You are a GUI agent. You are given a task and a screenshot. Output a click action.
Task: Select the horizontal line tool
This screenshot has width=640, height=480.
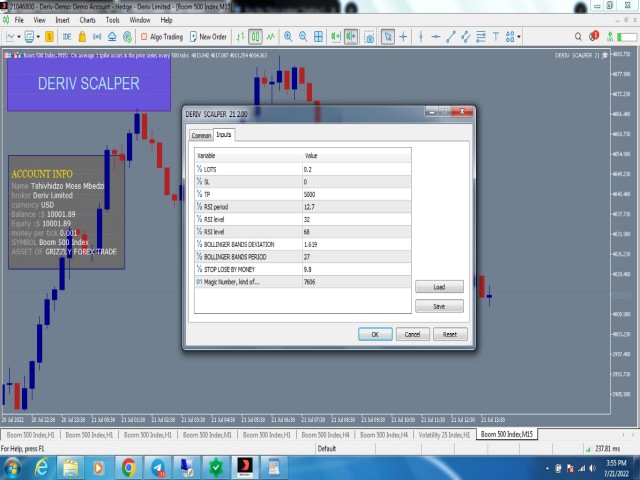436,37
